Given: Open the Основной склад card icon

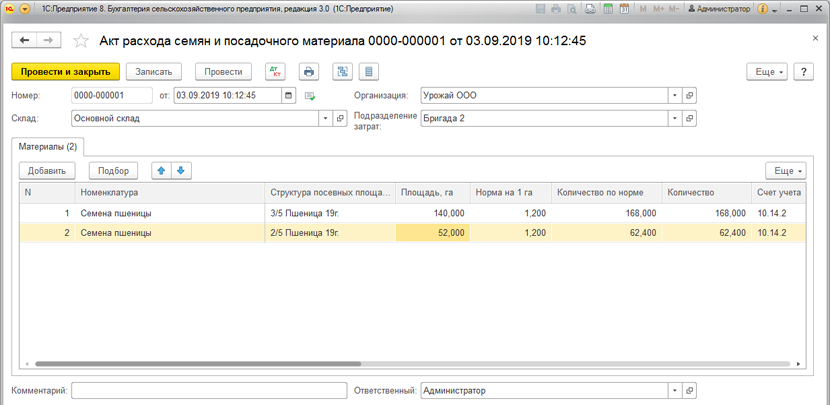Looking at the screenshot, I should [340, 119].
